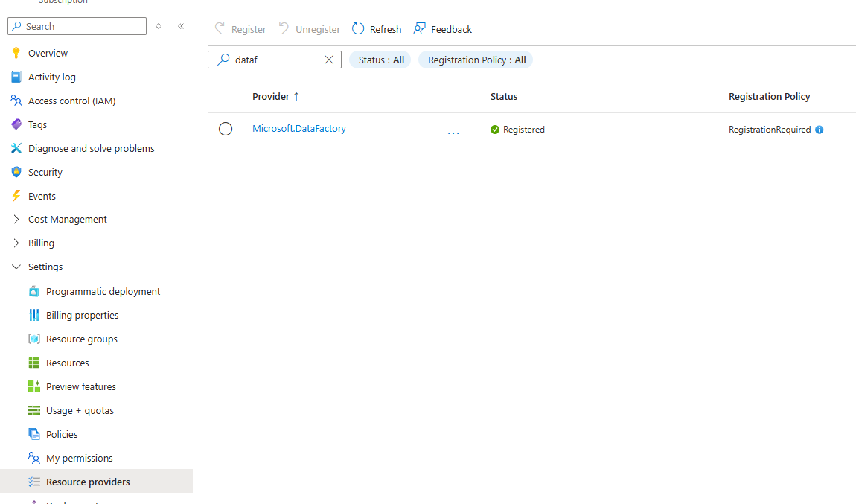This screenshot has width=856, height=504.
Task: Open the Registration Policy : All filter
Action: (x=475, y=59)
